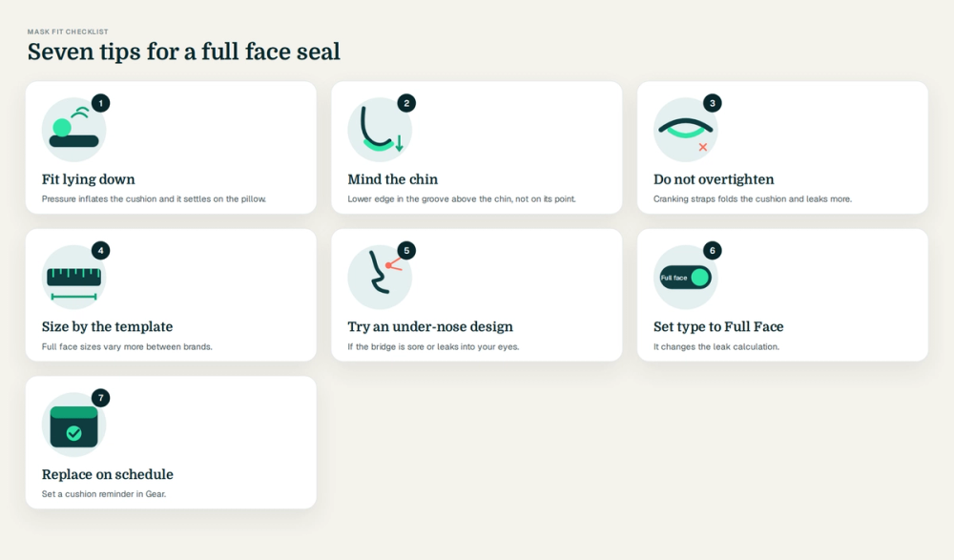
Task: Select Set type to Full Face heading
Action: pyautogui.click(x=718, y=327)
